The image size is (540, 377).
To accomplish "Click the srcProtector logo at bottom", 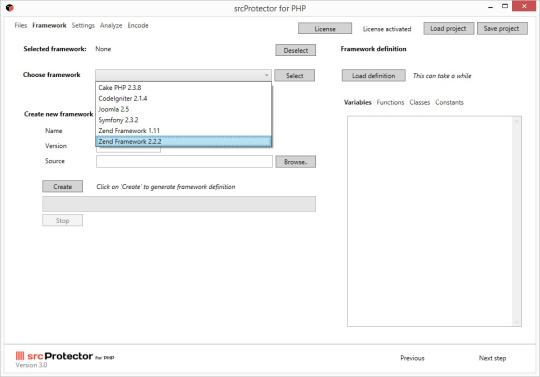I will pyautogui.click(x=65, y=356).
